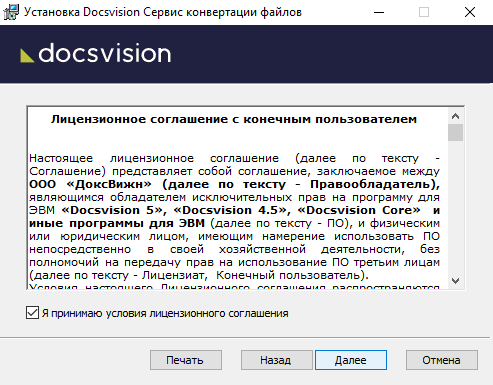Click the docsvision logo in the banner
Screen dimensions: 493x385
pos(96,53)
